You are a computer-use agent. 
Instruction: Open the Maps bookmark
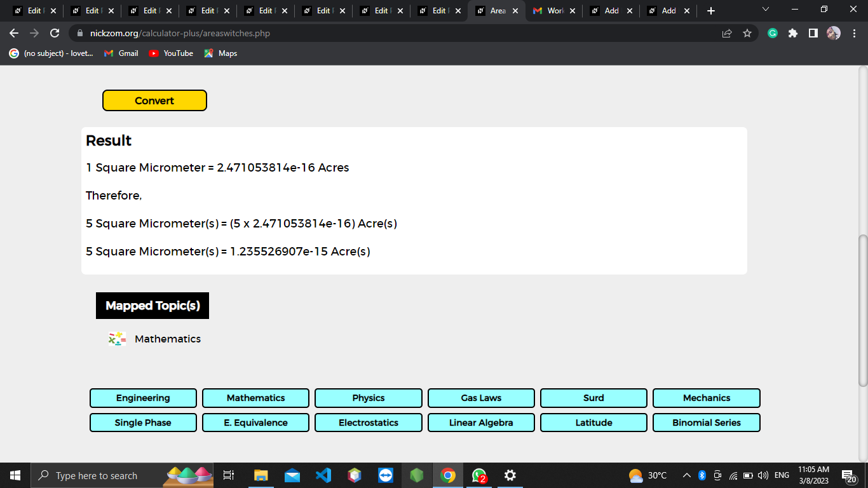(220, 53)
